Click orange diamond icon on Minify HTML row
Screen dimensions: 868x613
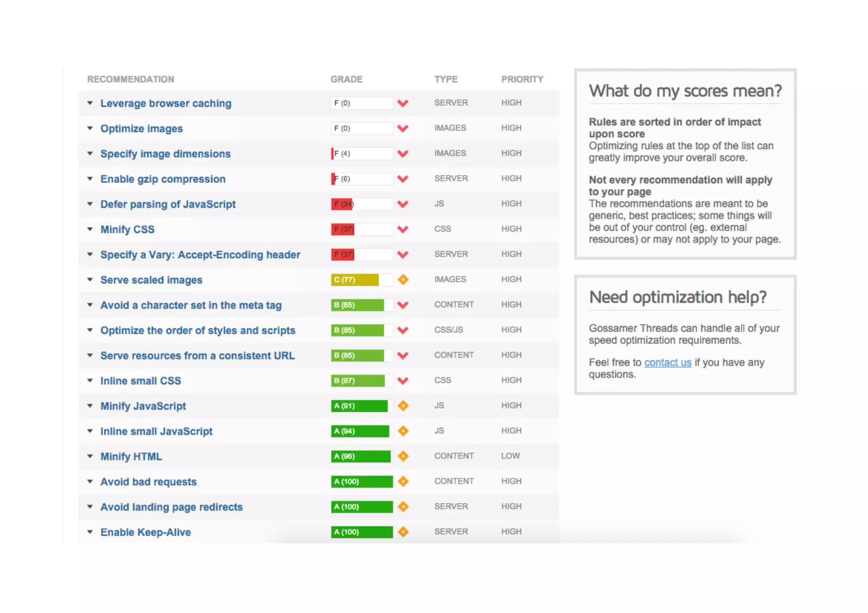(403, 456)
